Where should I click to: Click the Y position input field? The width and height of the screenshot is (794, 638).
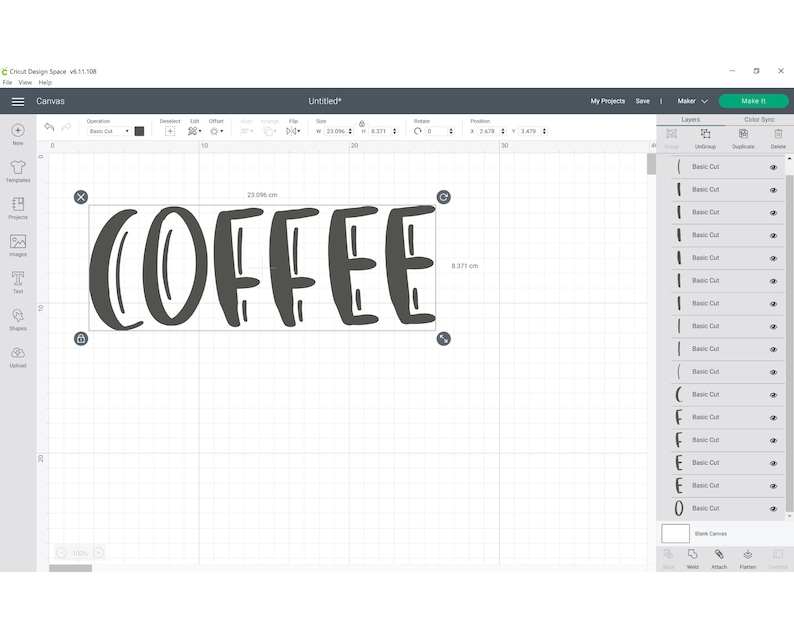click(529, 131)
